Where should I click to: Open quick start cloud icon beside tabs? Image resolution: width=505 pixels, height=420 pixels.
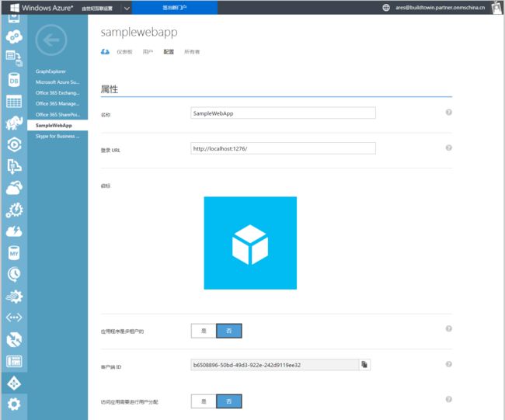pyautogui.click(x=105, y=51)
